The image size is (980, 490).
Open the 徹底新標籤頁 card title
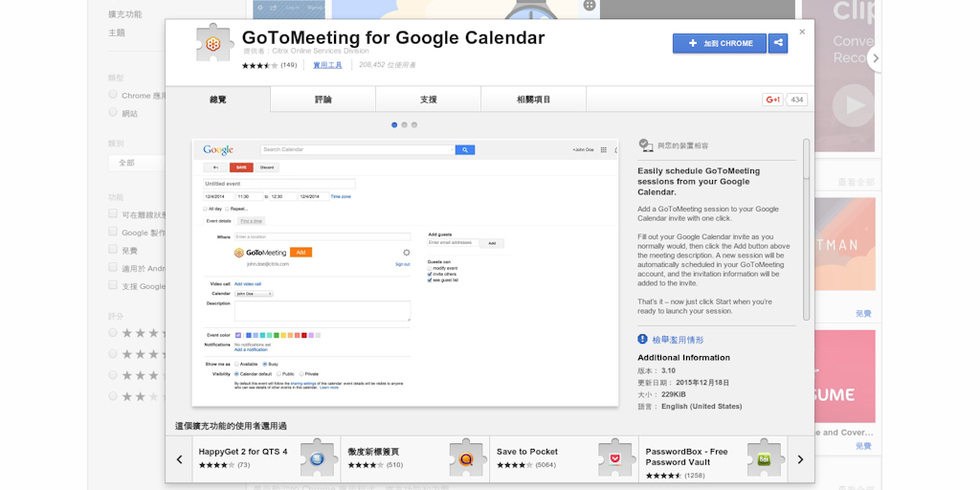tap(373, 452)
